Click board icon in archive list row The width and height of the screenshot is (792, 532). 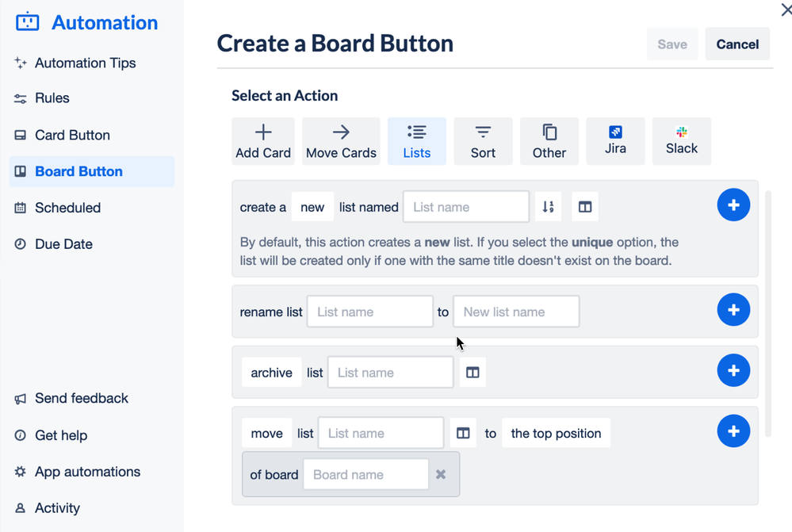(x=473, y=373)
